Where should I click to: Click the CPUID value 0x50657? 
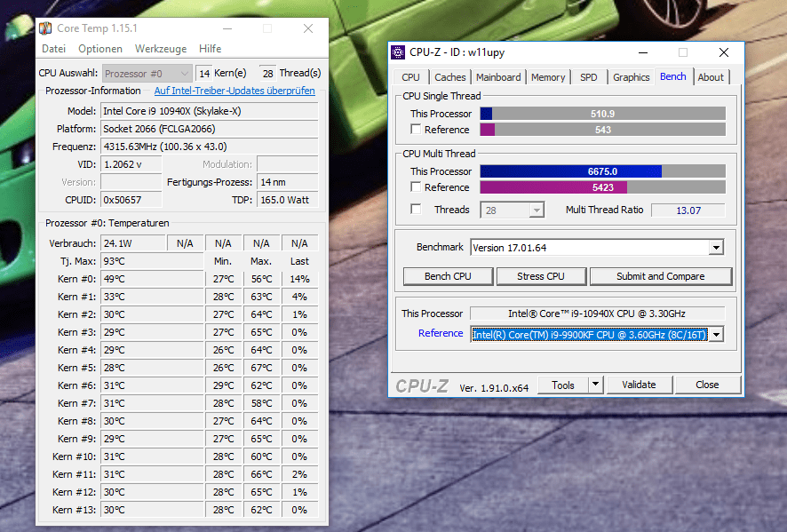[131, 200]
